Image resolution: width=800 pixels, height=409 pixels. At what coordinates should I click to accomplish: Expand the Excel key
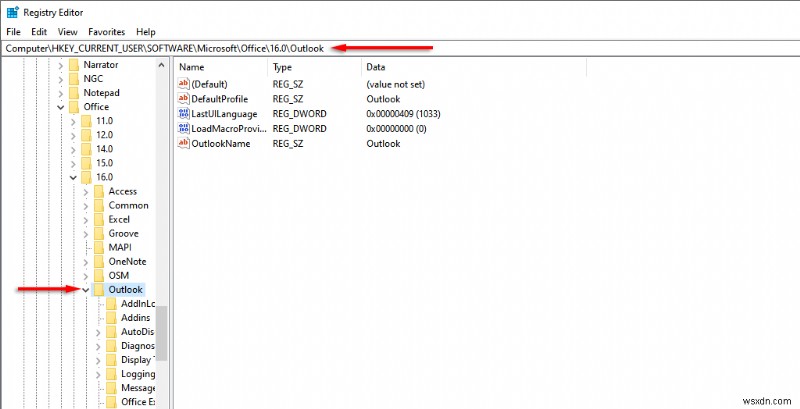coord(86,220)
